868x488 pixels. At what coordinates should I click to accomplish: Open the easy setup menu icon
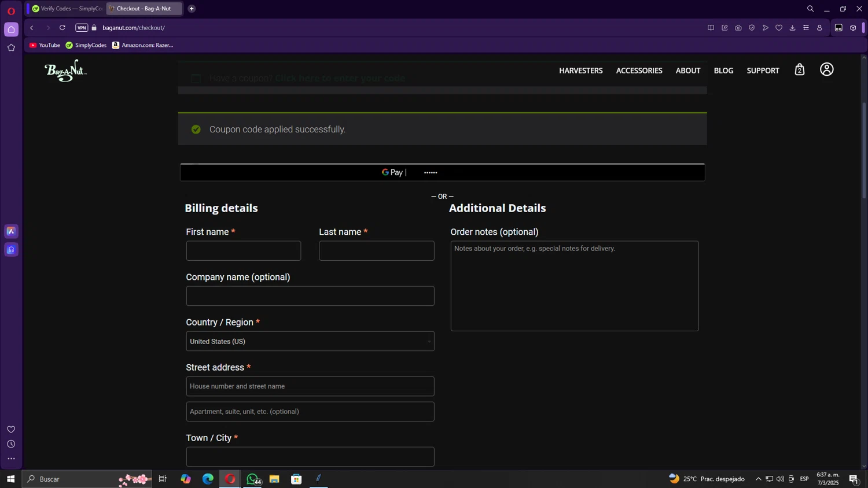pyautogui.click(x=806, y=28)
